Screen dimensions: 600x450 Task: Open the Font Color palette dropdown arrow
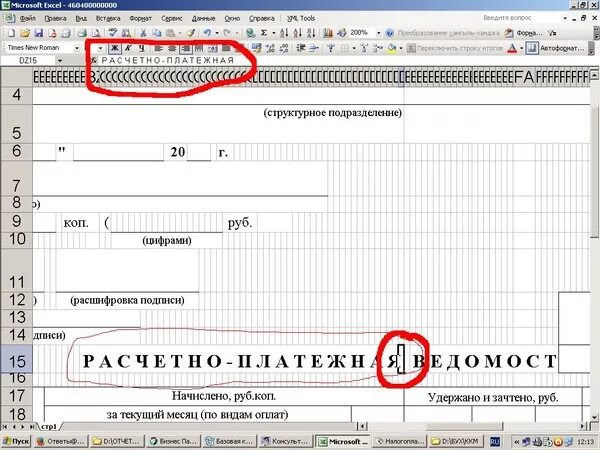(x=521, y=48)
